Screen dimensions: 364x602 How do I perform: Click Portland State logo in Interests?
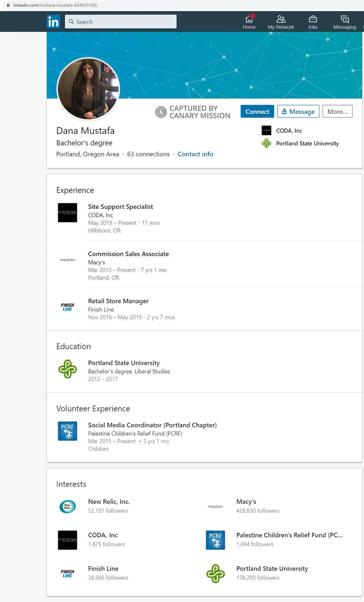(x=216, y=573)
